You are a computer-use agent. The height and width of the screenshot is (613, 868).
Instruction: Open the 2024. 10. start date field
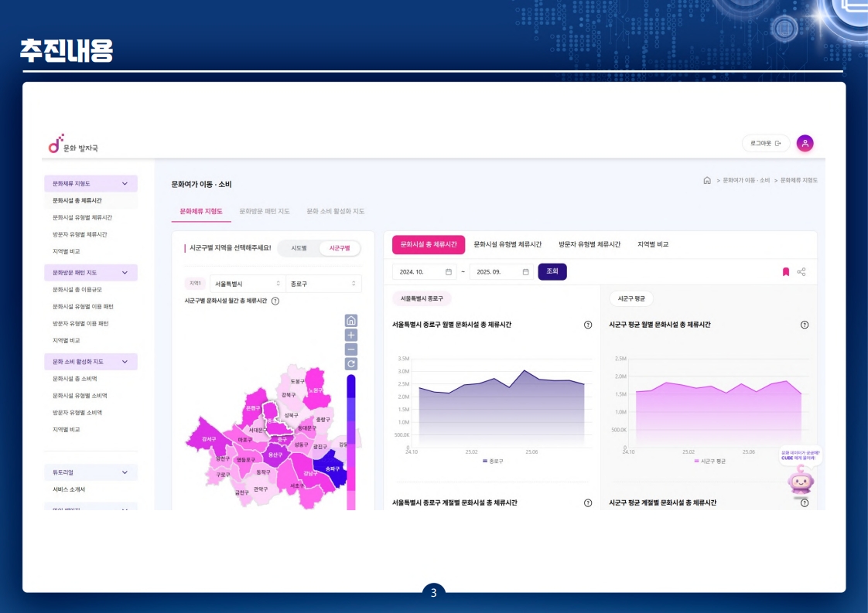point(424,272)
